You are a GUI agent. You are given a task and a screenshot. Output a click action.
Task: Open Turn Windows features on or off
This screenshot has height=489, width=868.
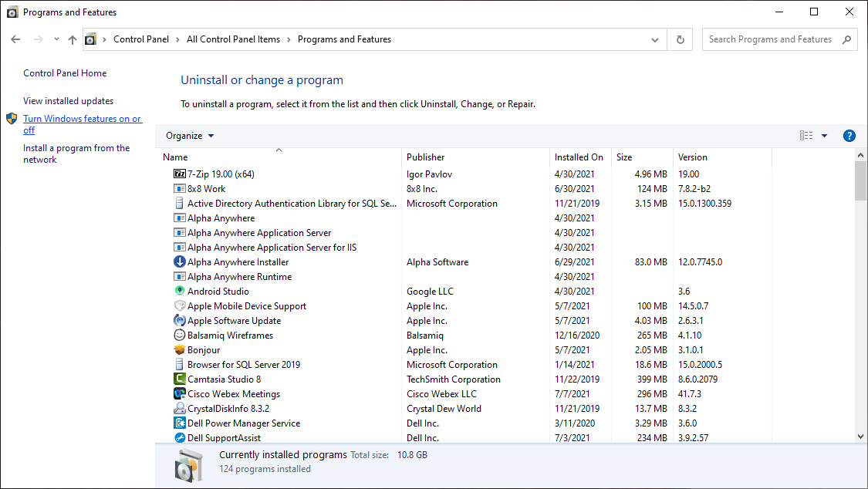click(x=82, y=124)
